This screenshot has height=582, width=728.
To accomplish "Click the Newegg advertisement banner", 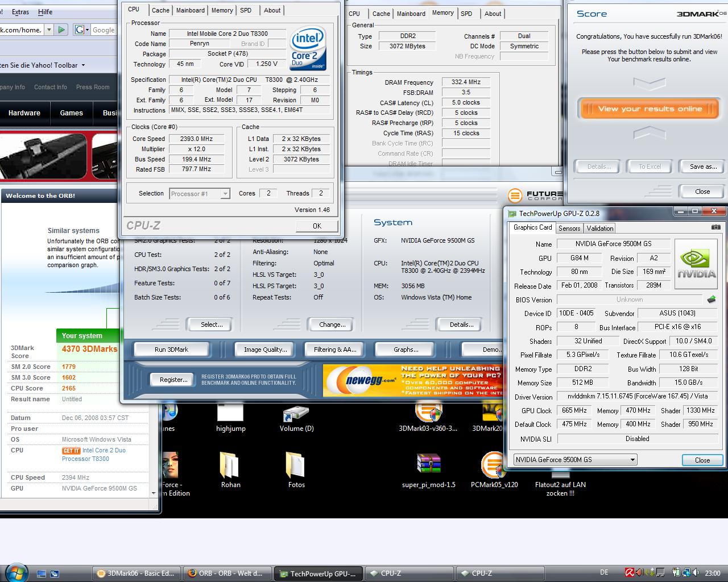I will [413, 380].
